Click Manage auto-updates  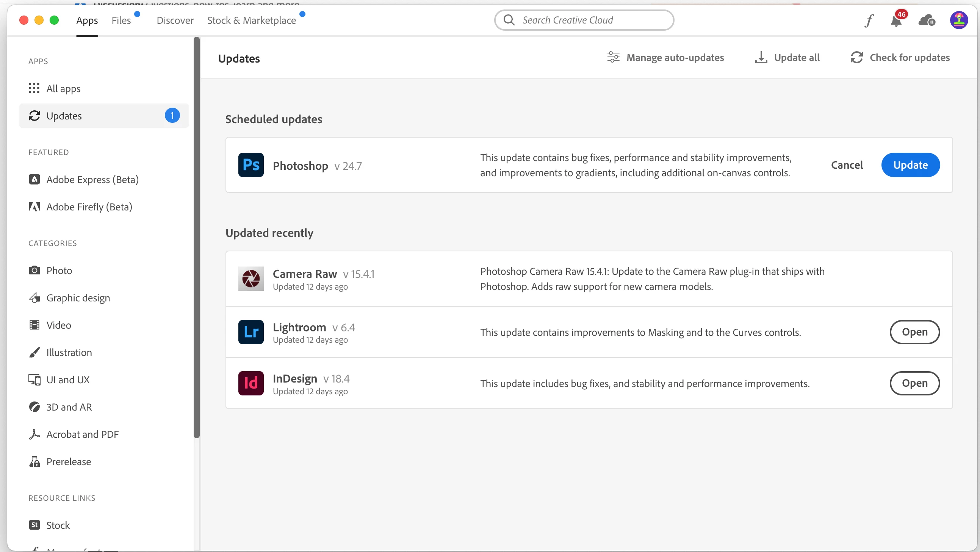pos(666,58)
